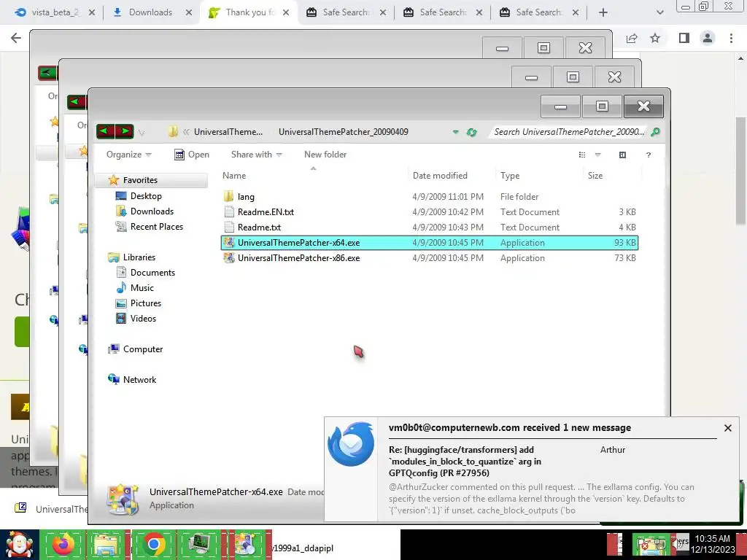This screenshot has width=747, height=560.
Task: Switch to the first Safe Search tab
Action: click(345, 12)
